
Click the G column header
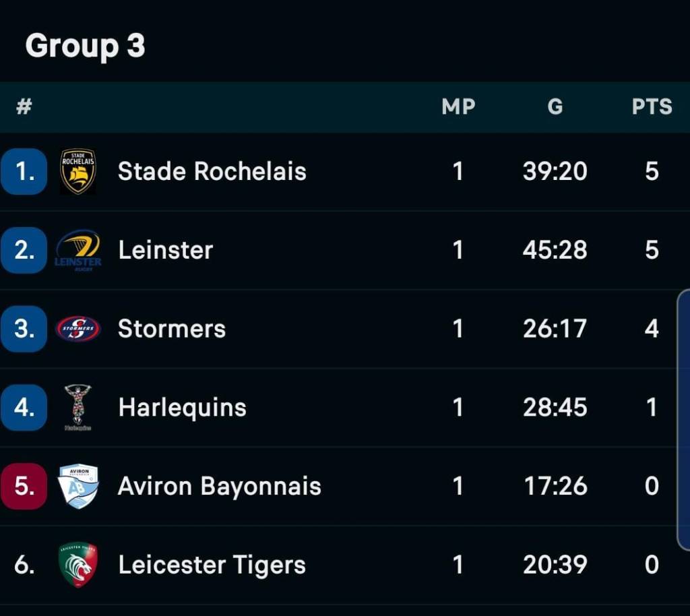tap(555, 106)
